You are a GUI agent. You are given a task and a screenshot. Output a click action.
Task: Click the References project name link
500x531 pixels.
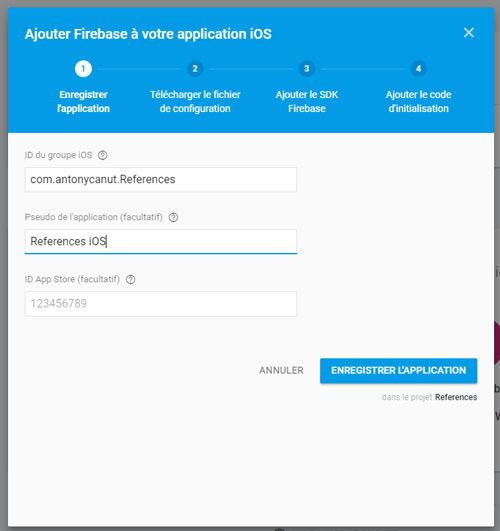(456, 397)
